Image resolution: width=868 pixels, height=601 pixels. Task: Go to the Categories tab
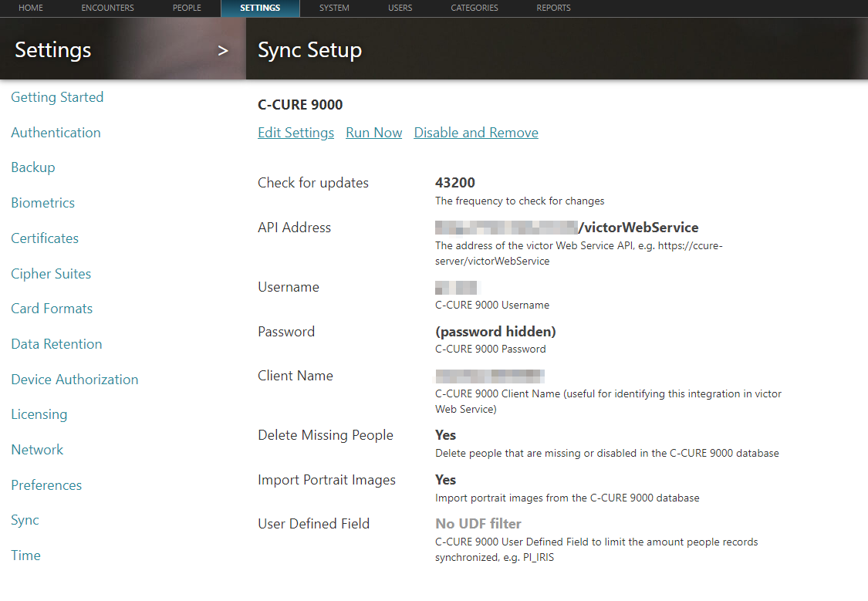point(474,8)
